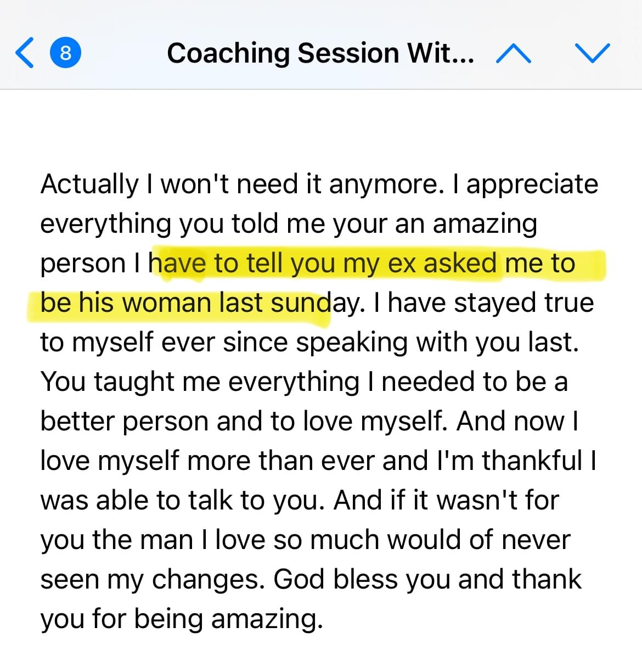Image resolution: width=642 pixels, height=672 pixels.
Task: Tap the line 'you the man I love so much'
Action: [x=305, y=540]
